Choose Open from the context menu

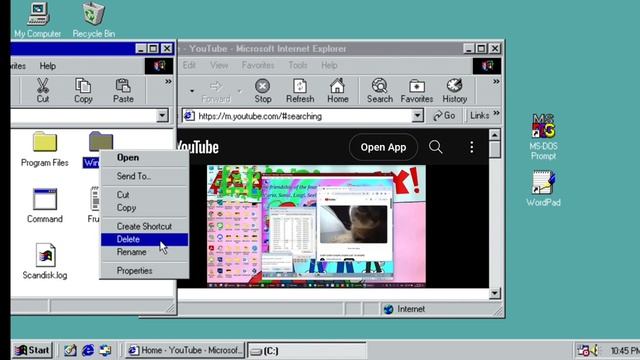click(144, 158)
